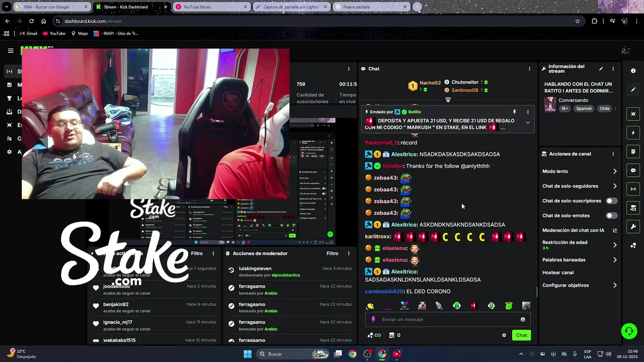Image resolution: width=644 pixels, height=362 pixels.
Task: Click username camiloskiii420 in chat
Action: coord(384,292)
